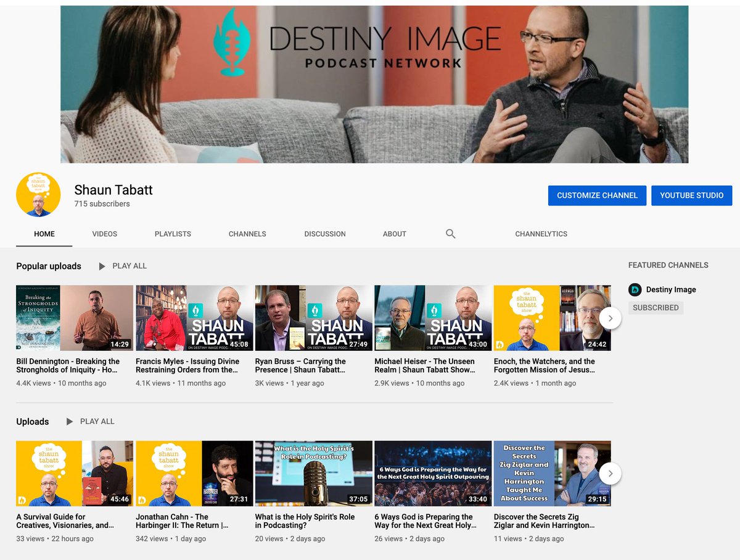Open the Enoch, the Watchers video thumbnail

(x=553, y=318)
